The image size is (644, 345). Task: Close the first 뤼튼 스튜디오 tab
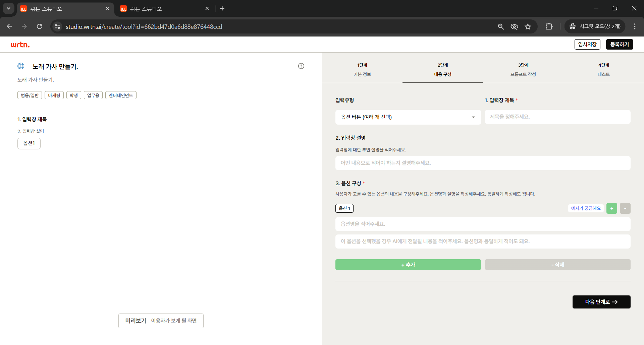(107, 8)
